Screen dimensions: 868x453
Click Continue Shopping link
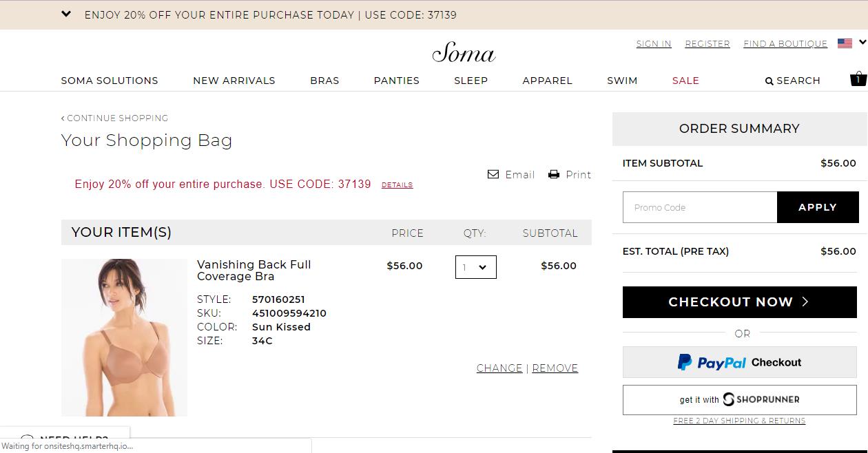pyautogui.click(x=115, y=118)
